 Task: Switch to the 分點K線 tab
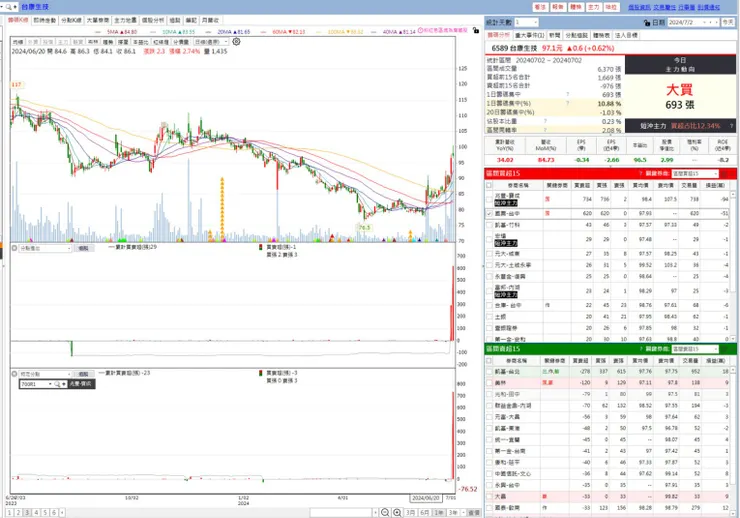(71, 20)
